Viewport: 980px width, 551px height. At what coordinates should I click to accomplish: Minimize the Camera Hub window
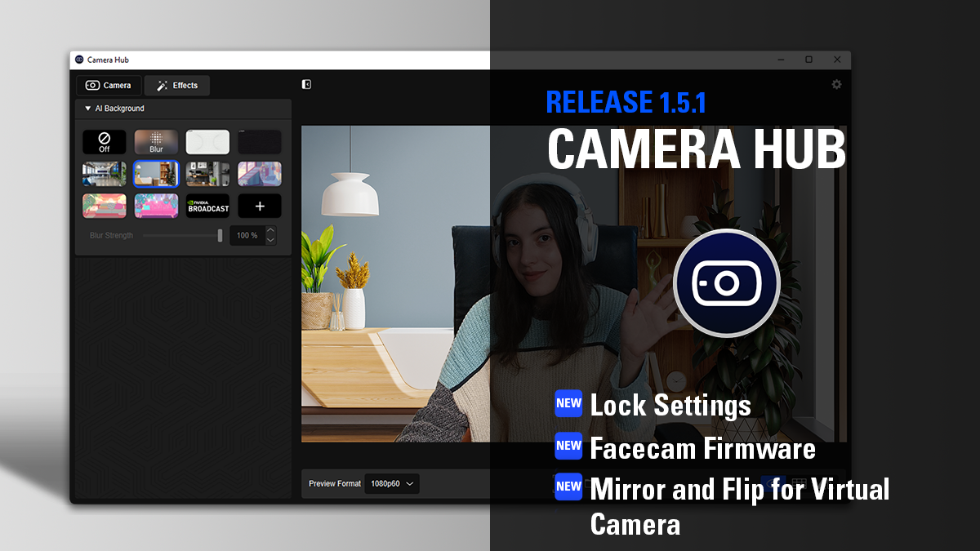click(x=781, y=60)
